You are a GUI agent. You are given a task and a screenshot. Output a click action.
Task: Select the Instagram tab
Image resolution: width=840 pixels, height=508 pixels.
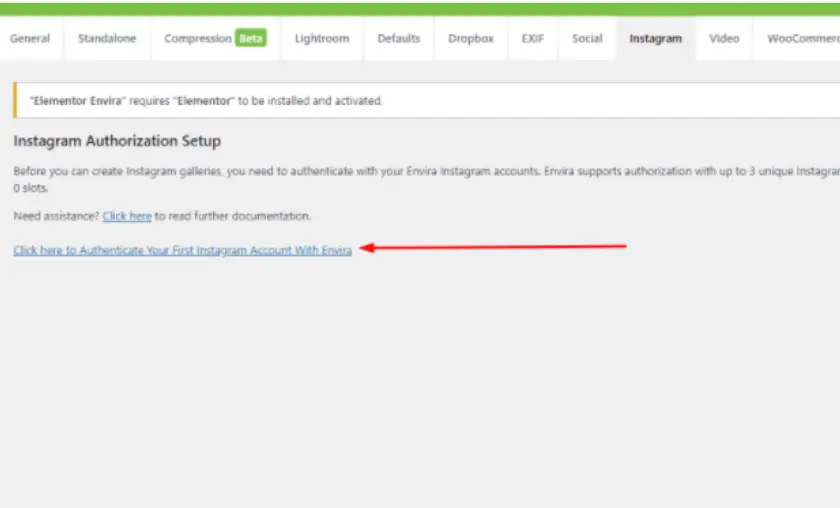[656, 39]
